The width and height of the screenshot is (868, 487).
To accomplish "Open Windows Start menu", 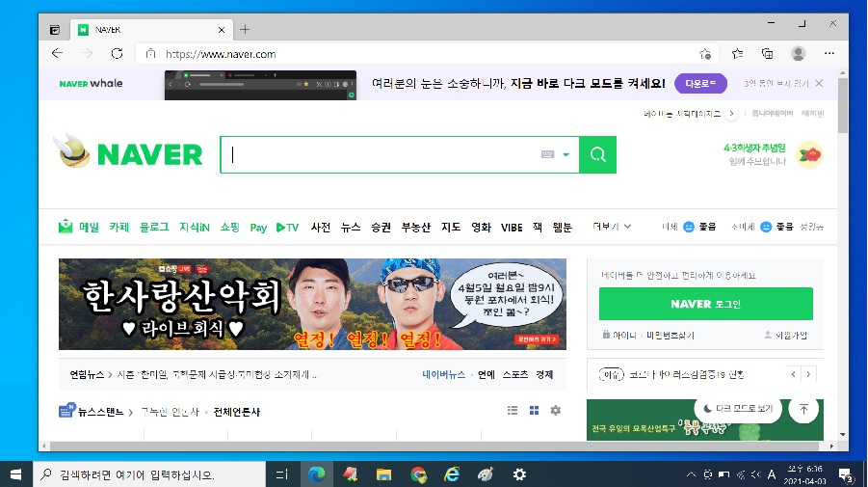I will tap(16, 474).
